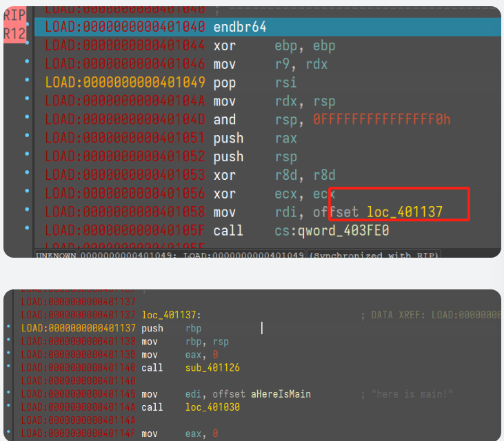Click the margin dot beside the call cs:qword_403FE0 line
504x441 pixels.
tap(27, 230)
